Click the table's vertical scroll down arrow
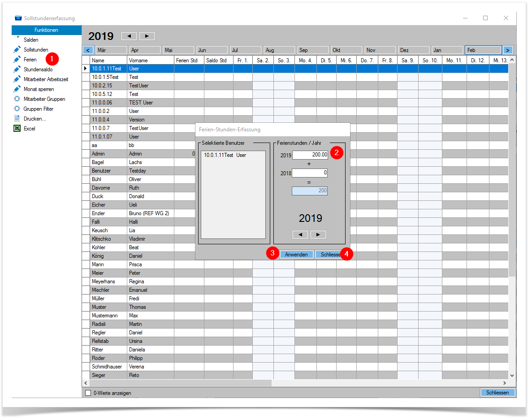The image size is (532, 420). point(512,376)
